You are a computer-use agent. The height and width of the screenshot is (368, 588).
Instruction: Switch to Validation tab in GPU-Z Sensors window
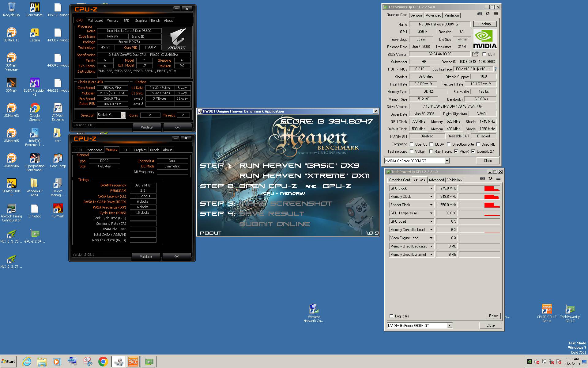pos(454,180)
